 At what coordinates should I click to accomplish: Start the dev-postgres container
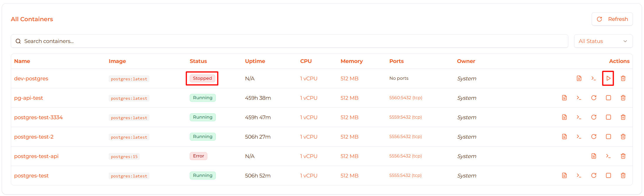[608, 78]
